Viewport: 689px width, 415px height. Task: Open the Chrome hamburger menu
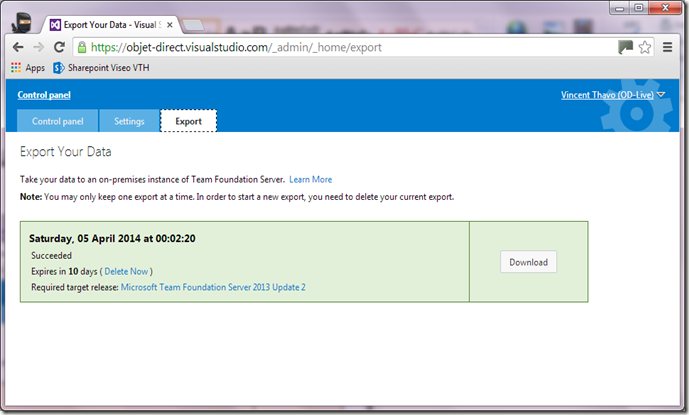click(667, 47)
